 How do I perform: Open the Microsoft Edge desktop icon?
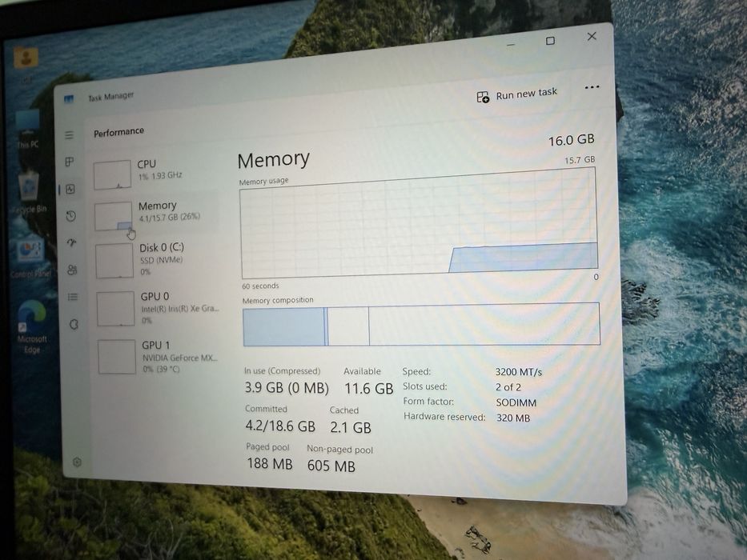pyautogui.click(x=32, y=327)
